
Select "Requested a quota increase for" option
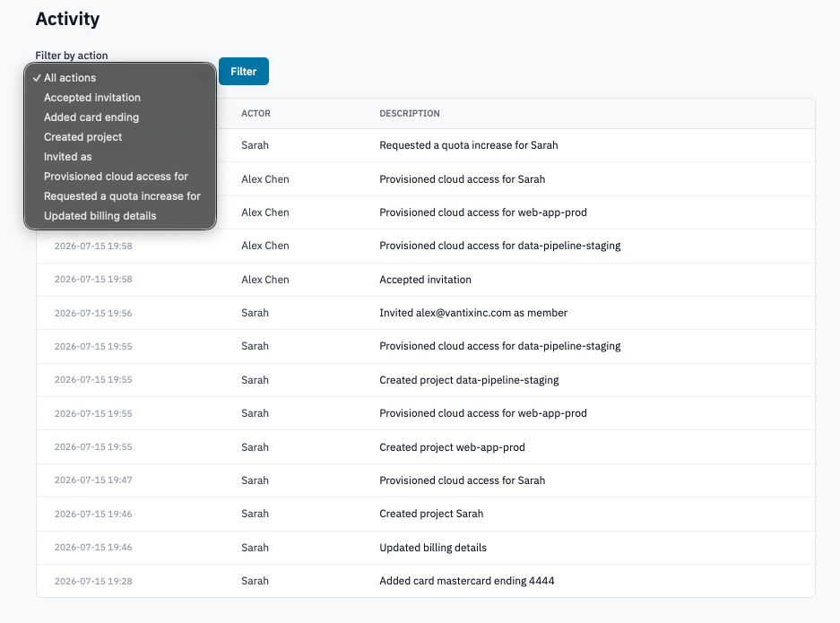tap(120, 196)
